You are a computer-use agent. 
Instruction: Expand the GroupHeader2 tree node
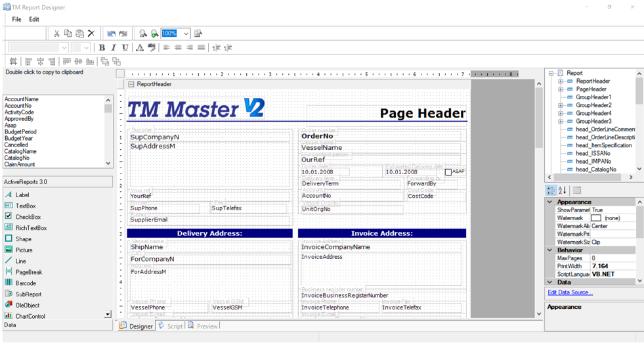coord(561,105)
